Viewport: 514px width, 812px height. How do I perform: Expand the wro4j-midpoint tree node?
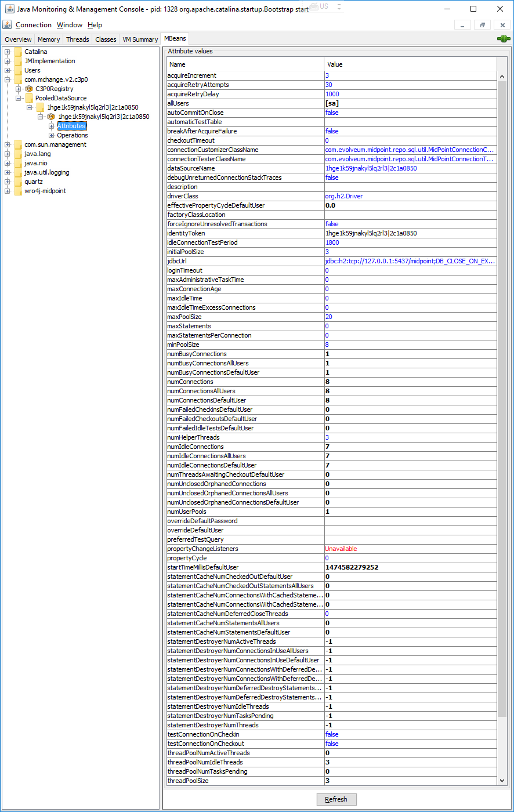tap(8, 191)
